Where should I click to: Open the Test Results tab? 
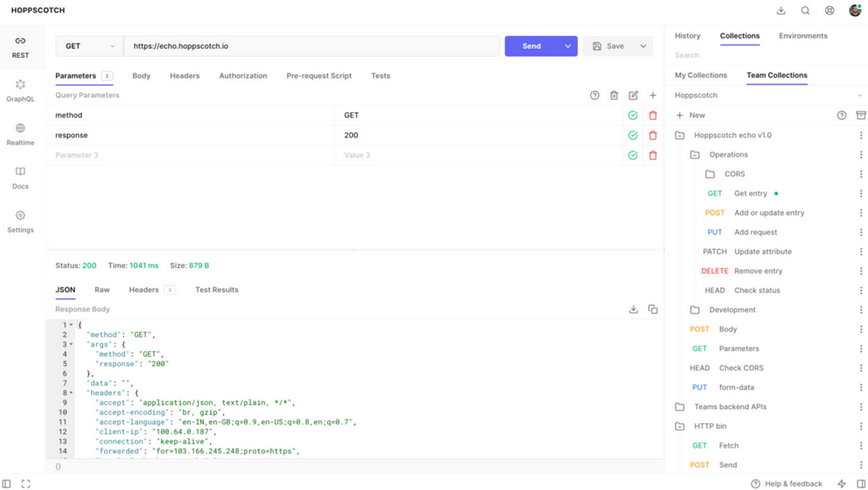point(217,290)
